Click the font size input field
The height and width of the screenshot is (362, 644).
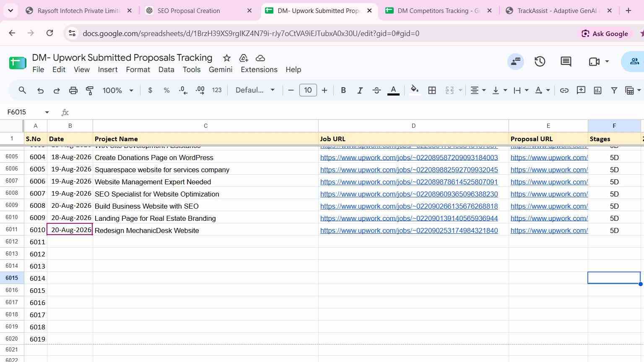pyautogui.click(x=308, y=90)
